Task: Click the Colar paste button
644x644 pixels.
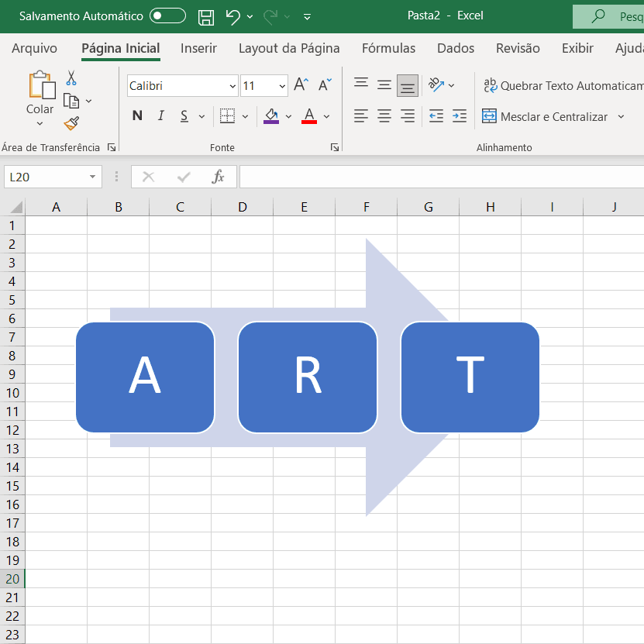Action: coord(40,96)
